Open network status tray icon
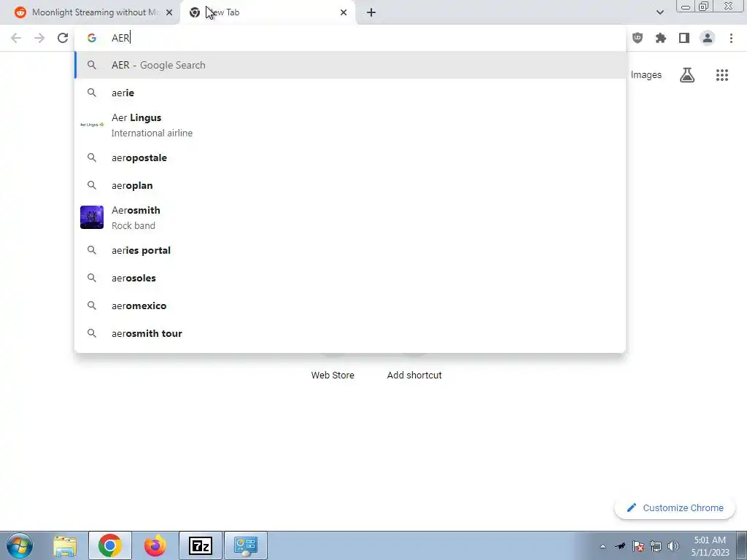This screenshot has height=560, width=747. coord(656,546)
